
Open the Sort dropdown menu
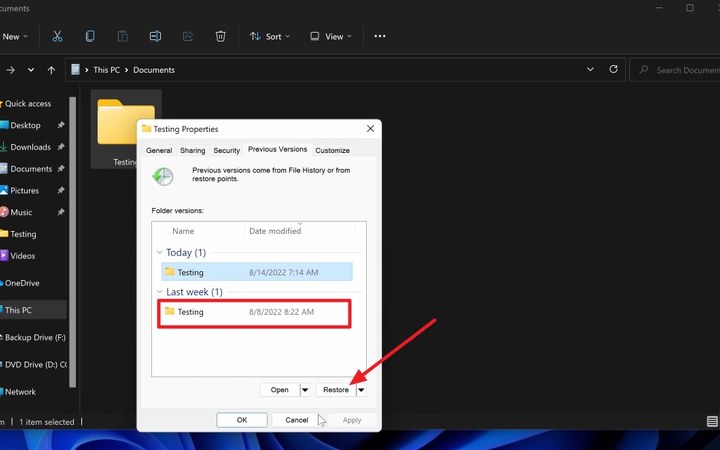coord(270,36)
